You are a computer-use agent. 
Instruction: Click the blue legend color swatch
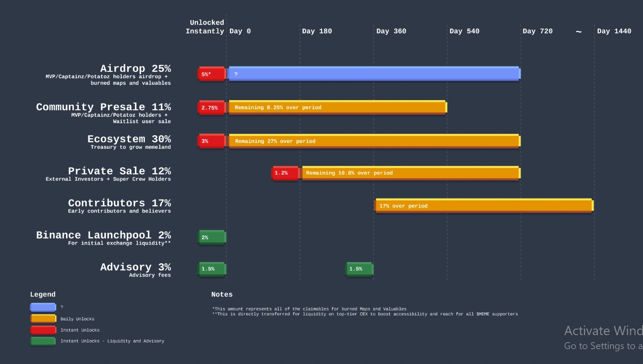(43, 307)
